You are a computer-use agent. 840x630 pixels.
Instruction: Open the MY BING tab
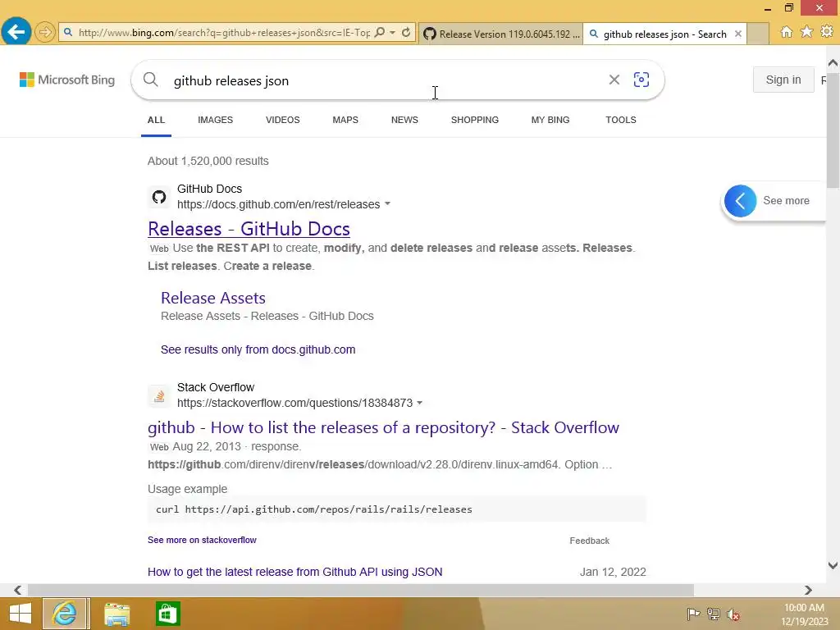(550, 120)
